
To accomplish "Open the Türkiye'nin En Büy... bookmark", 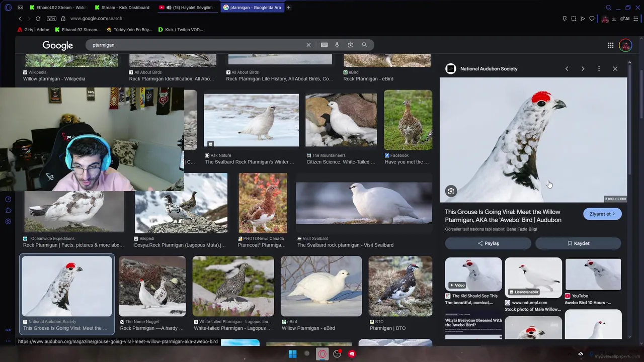I will (129, 30).
